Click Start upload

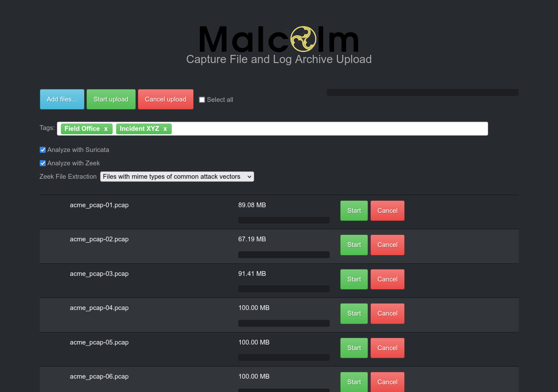[x=111, y=99]
